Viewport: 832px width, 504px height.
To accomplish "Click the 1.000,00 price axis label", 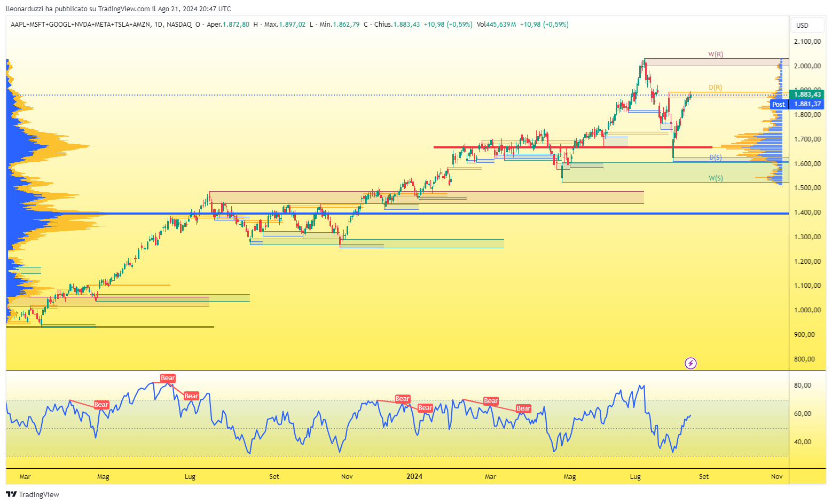I will pos(807,310).
